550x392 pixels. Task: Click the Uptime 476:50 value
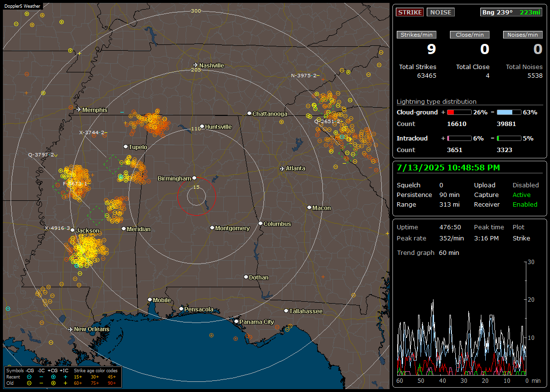click(450, 227)
